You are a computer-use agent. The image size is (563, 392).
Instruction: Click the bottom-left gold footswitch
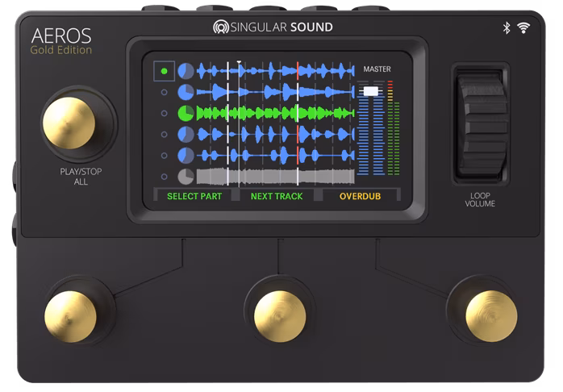70,317
